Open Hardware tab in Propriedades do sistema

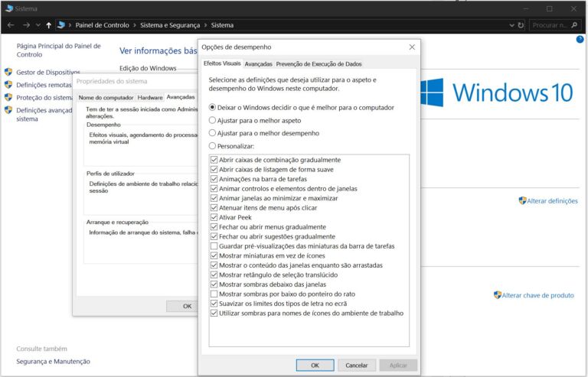150,97
